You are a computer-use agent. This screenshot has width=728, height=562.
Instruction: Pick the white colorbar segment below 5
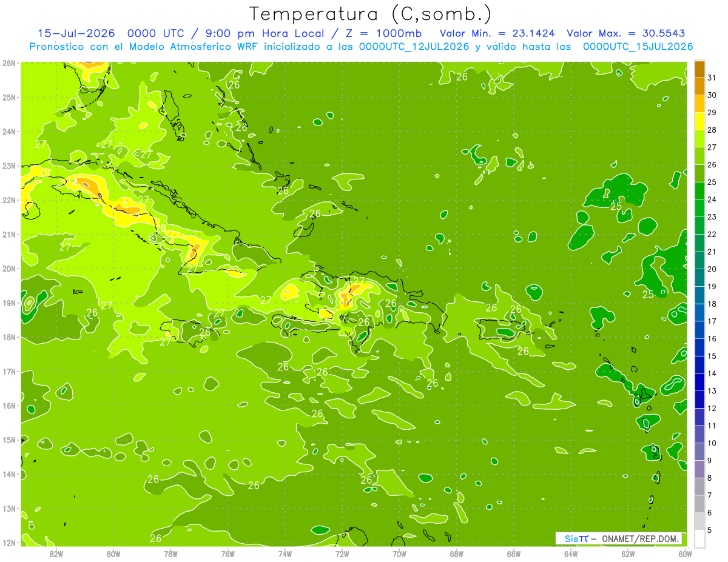pos(699,538)
